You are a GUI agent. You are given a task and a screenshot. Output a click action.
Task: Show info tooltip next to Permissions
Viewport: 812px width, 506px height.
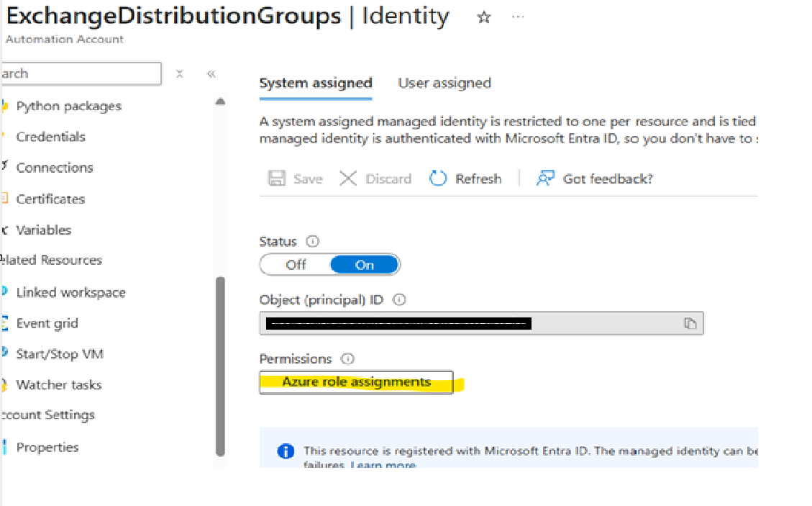pos(348,358)
